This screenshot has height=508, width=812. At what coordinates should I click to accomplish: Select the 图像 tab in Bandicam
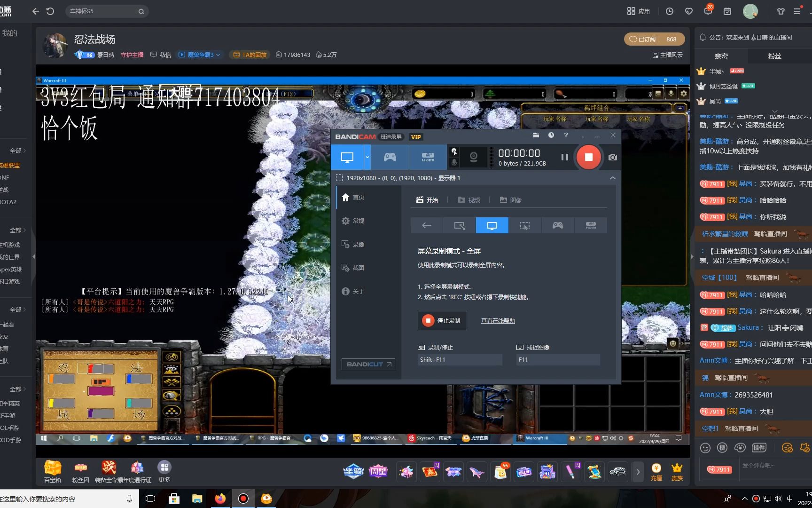pyautogui.click(x=511, y=200)
